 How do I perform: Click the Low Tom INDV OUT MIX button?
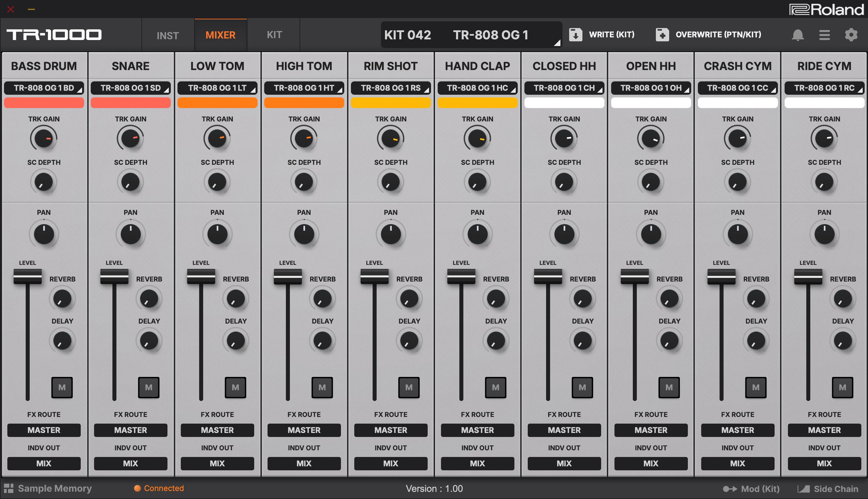tap(217, 463)
